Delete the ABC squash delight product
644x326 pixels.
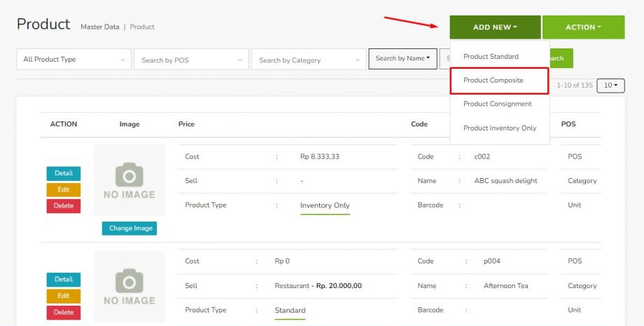tap(64, 206)
